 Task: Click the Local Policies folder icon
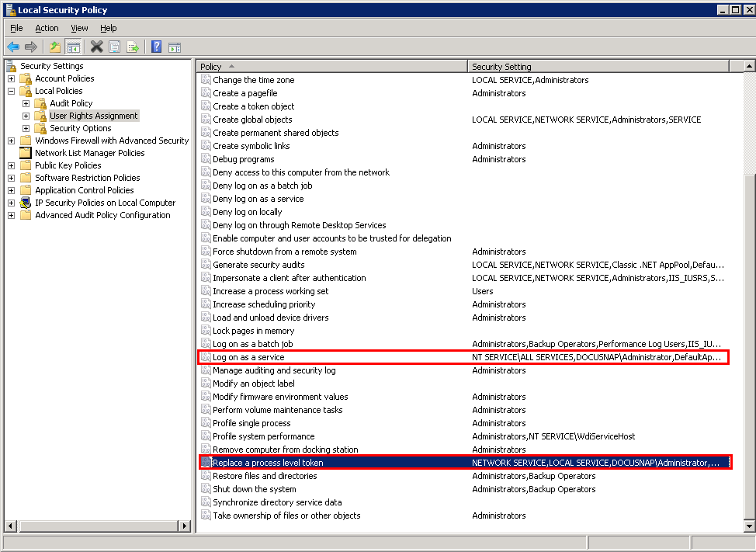[26, 91]
